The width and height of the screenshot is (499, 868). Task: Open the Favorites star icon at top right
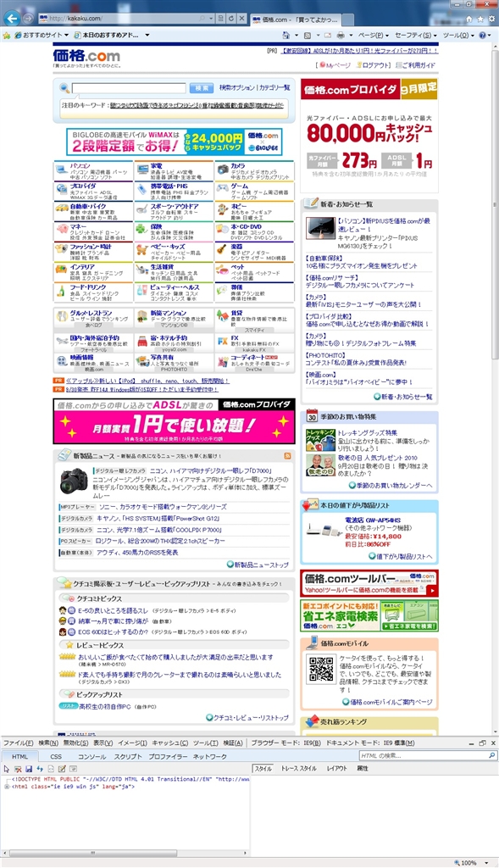coord(480,19)
